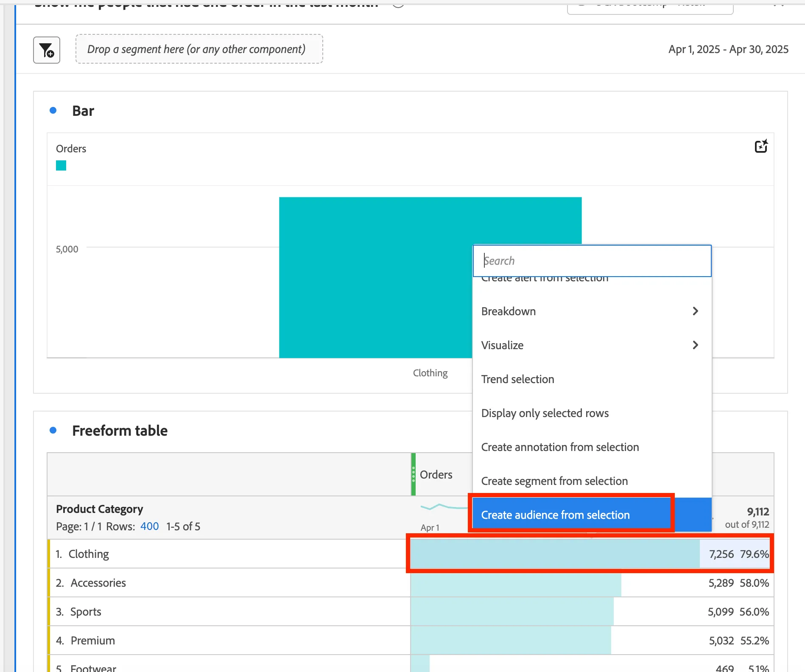This screenshot has height=672, width=805.
Task: Click the Sports 5,099 orders cell
Action: click(592, 612)
